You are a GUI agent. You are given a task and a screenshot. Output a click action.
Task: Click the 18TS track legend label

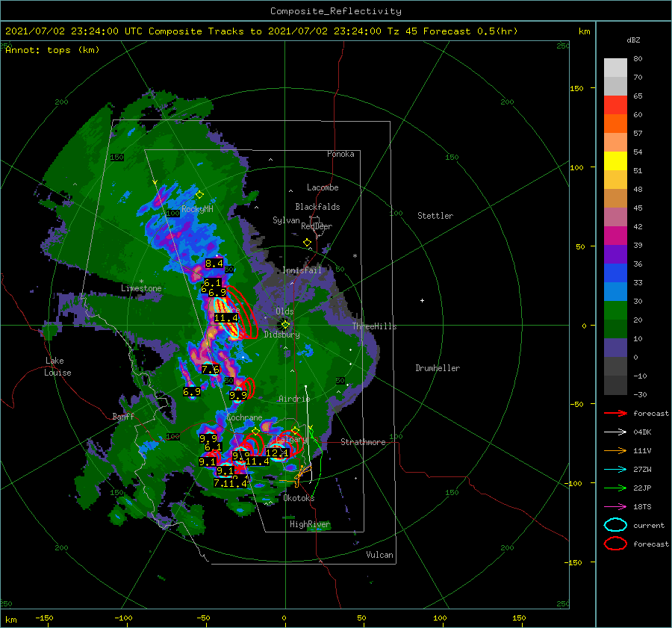pyautogui.click(x=642, y=507)
